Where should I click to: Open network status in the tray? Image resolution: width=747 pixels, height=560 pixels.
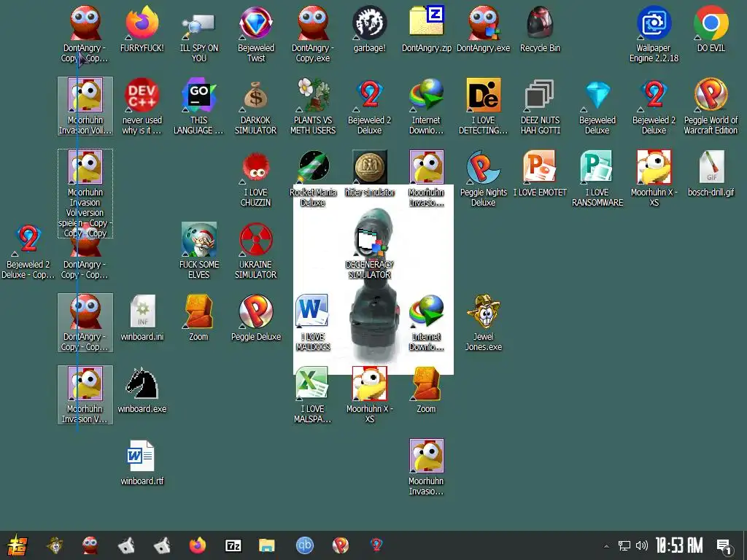624,545
